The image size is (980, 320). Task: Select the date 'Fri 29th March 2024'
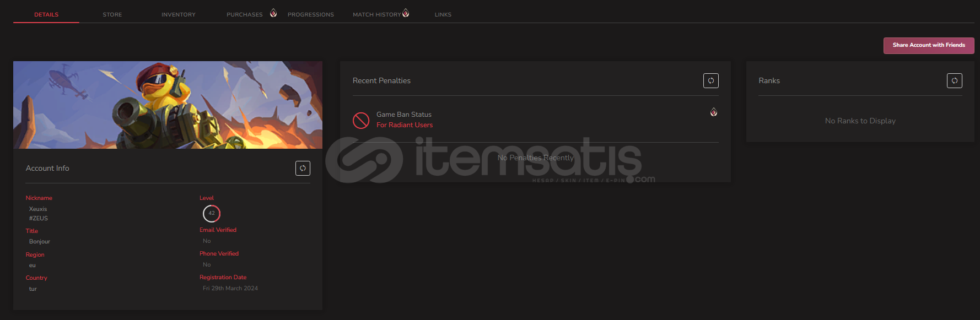(230, 288)
